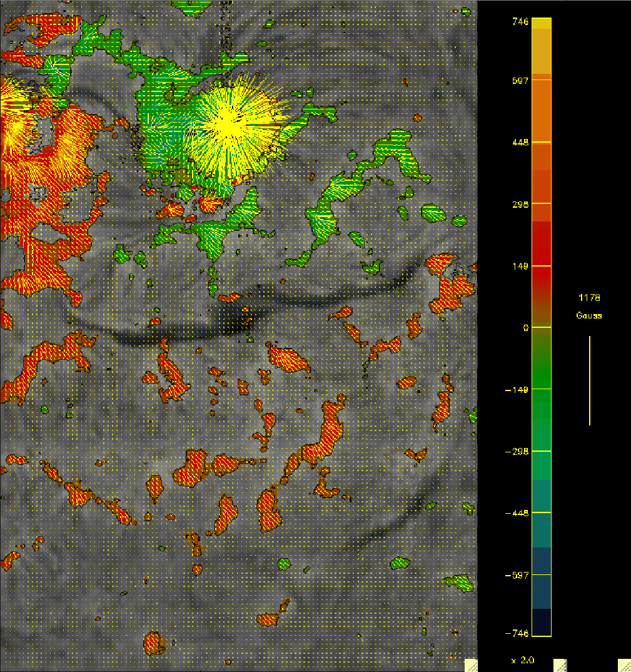Click the "0" color bar label
The height and width of the screenshot is (672, 631).
click(525, 328)
